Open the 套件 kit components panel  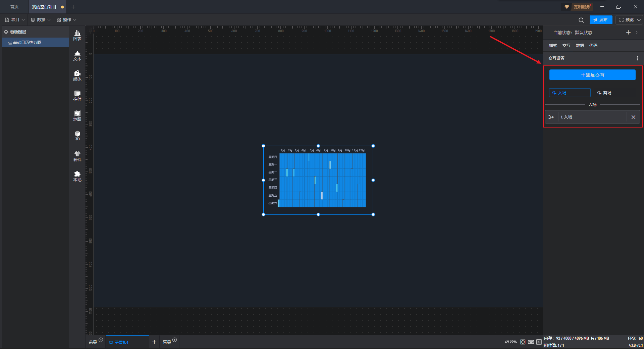pos(77,156)
